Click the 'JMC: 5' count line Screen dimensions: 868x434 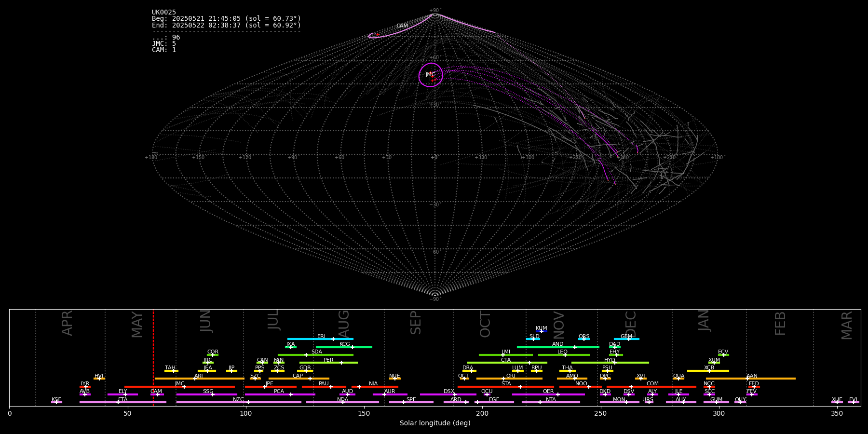(x=164, y=44)
